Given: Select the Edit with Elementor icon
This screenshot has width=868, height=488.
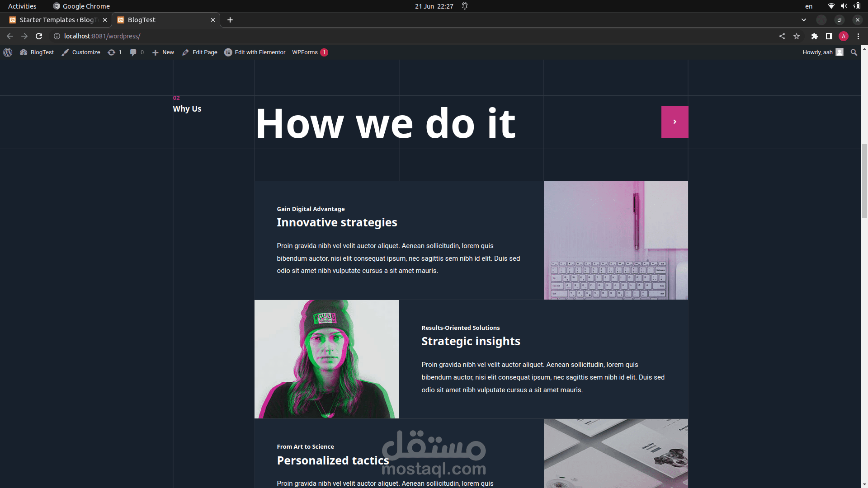Looking at the screenshot, I should point(228,52).
